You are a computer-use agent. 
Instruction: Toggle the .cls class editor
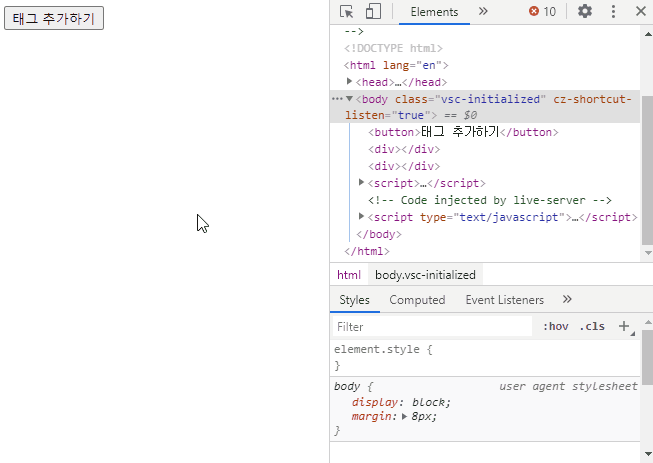(x=592, y=326)
